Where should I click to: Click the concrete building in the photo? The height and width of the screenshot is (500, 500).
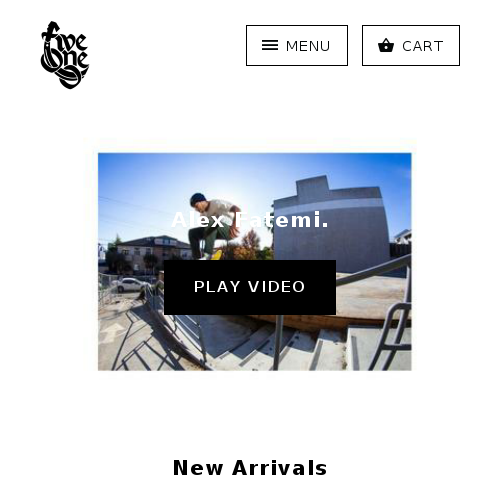pos(331,225)
